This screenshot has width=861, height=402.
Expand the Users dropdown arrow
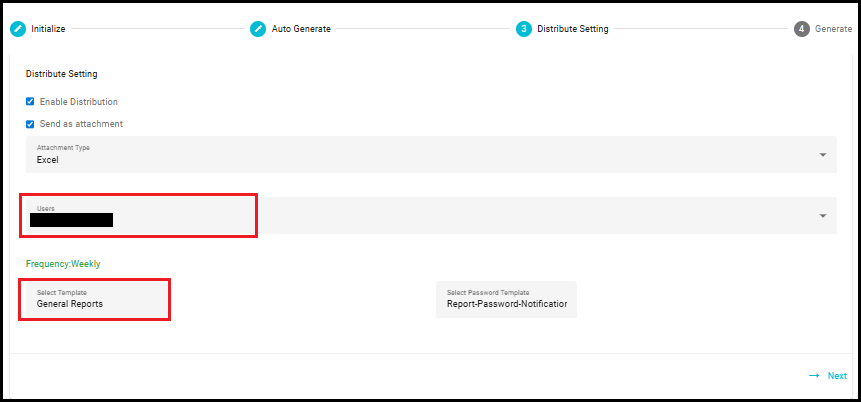coord(823,216)
